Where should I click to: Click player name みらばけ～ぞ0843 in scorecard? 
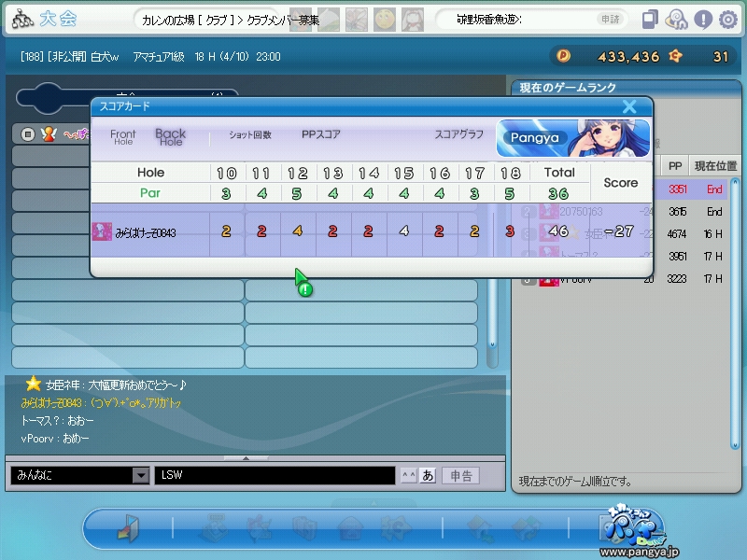pos(146,232)
